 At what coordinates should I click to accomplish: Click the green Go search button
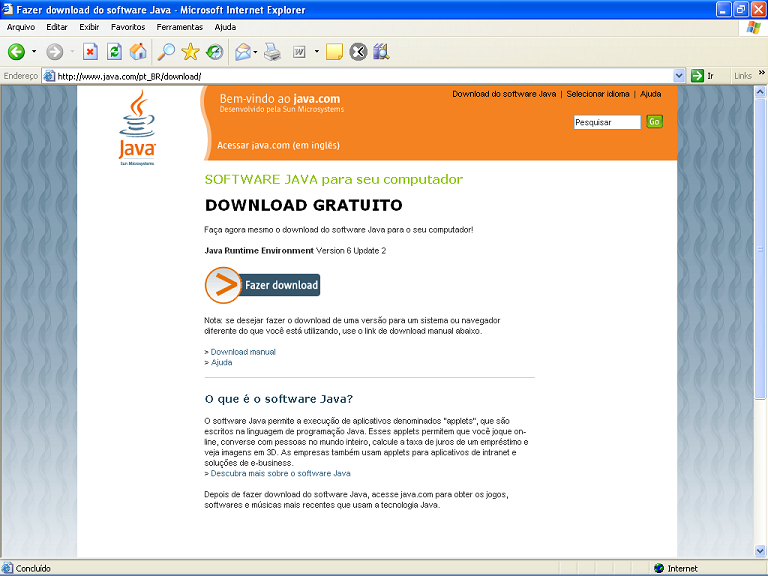(654, 122)
